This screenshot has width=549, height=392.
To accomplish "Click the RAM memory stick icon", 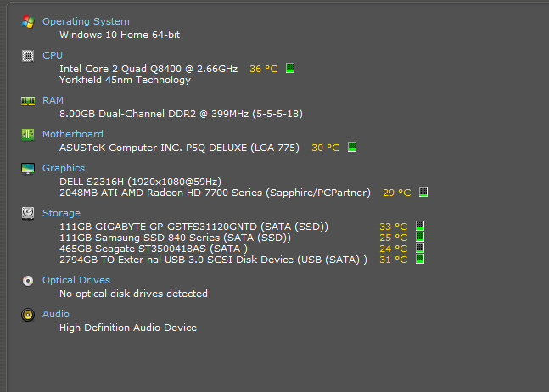I will (28, 101).
